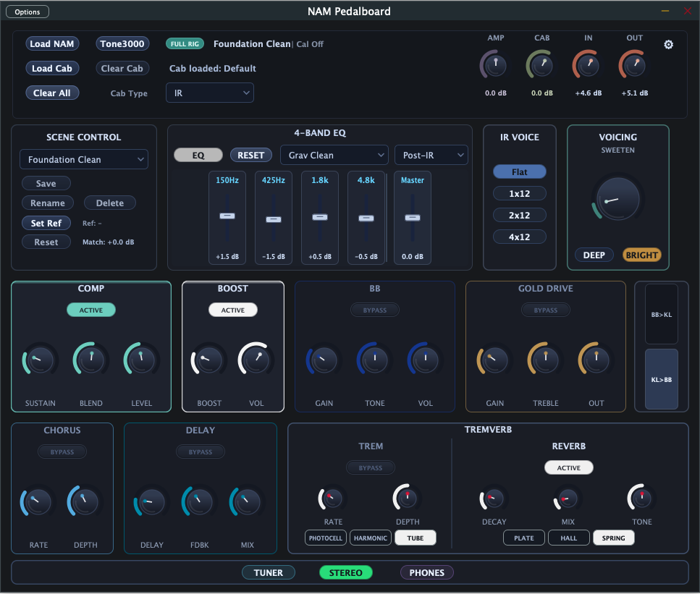
Task: Click the Reverb Decay knob
Action: (x=494, y=498)
